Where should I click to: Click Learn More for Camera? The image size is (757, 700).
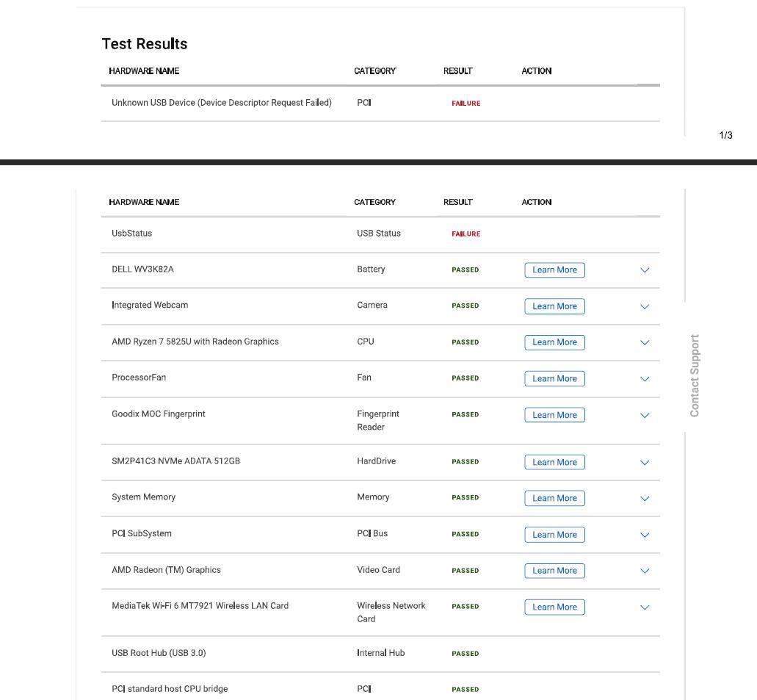point(554,306)
